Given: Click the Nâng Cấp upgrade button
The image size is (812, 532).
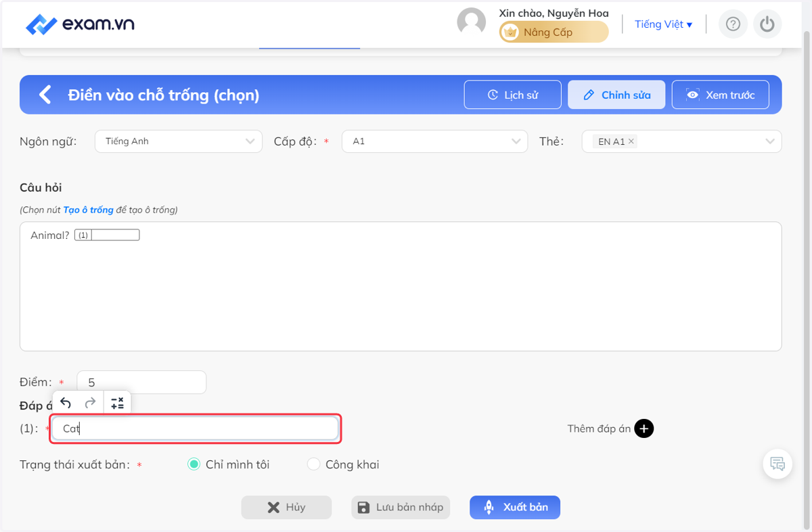Looking at the screenshot, I should pos(554,32).
